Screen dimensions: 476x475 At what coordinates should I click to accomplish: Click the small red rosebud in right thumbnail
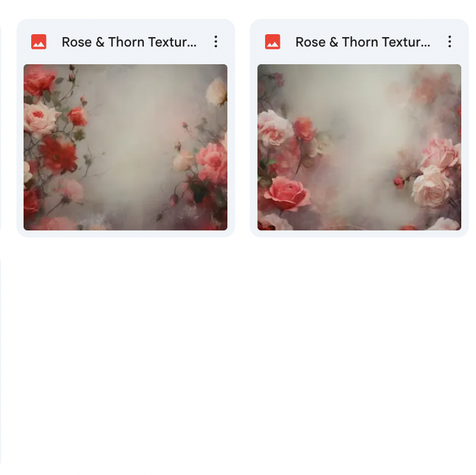(x=399, y=182)
